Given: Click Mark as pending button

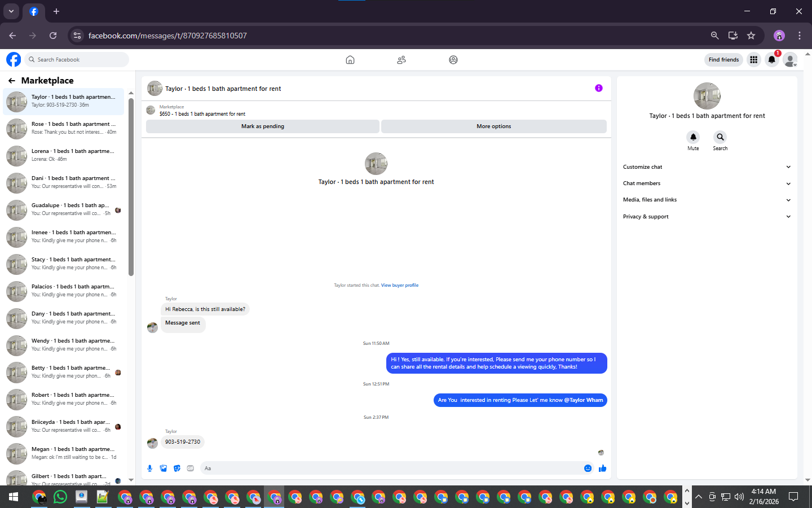Looking at the screenshot, I should 263,126.
